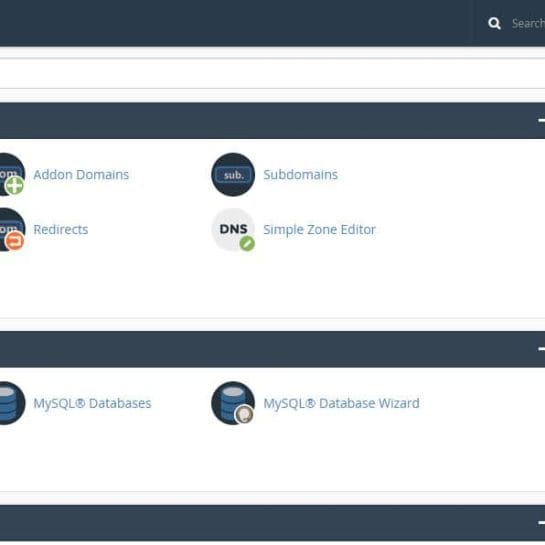
Task: Launch the MySQL® Database Wizard text link
Action: click(x=341, y=404)
